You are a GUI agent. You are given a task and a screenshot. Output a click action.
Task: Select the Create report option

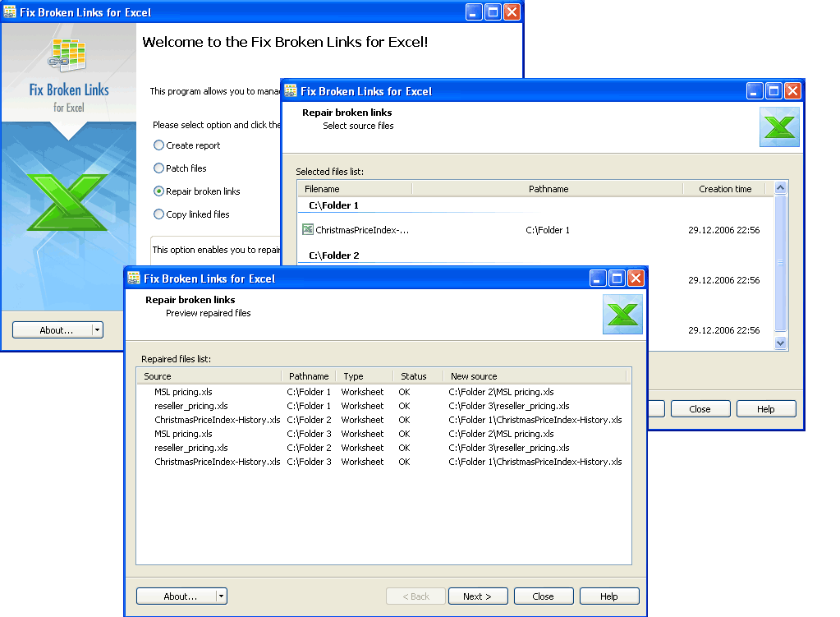coord(158,145)
